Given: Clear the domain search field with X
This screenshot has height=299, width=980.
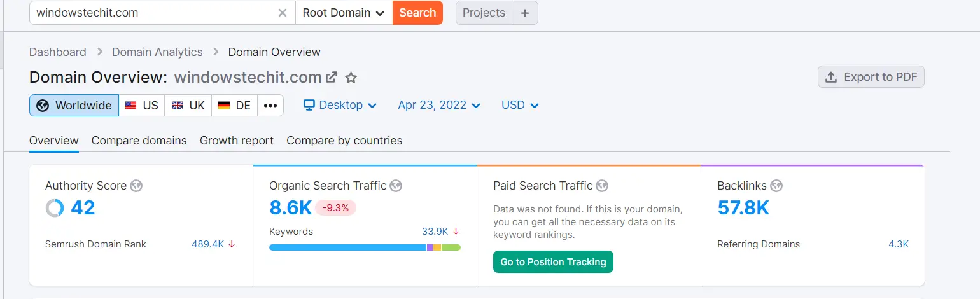Looking at the screenshot, I should 283,13.
